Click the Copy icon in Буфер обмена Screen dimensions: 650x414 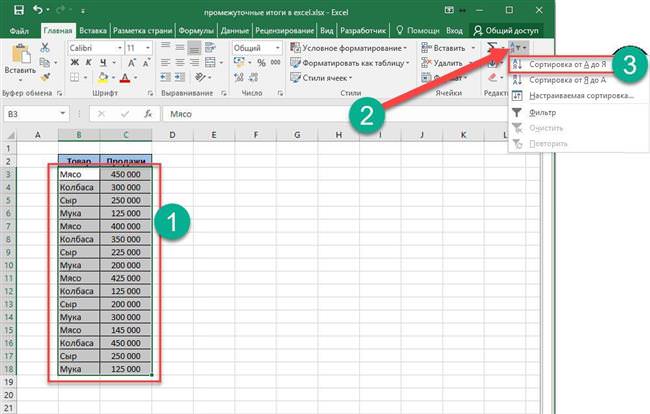click(x=44, y=63)
